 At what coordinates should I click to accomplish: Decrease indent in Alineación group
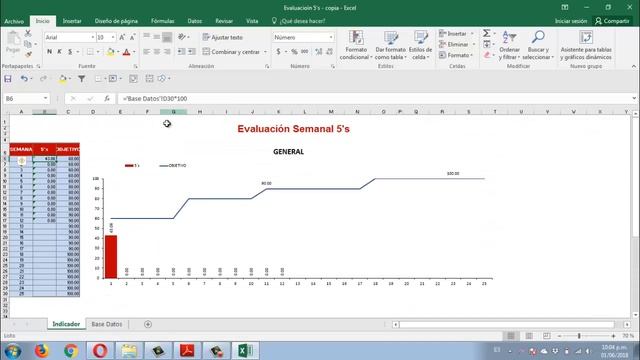181,51
